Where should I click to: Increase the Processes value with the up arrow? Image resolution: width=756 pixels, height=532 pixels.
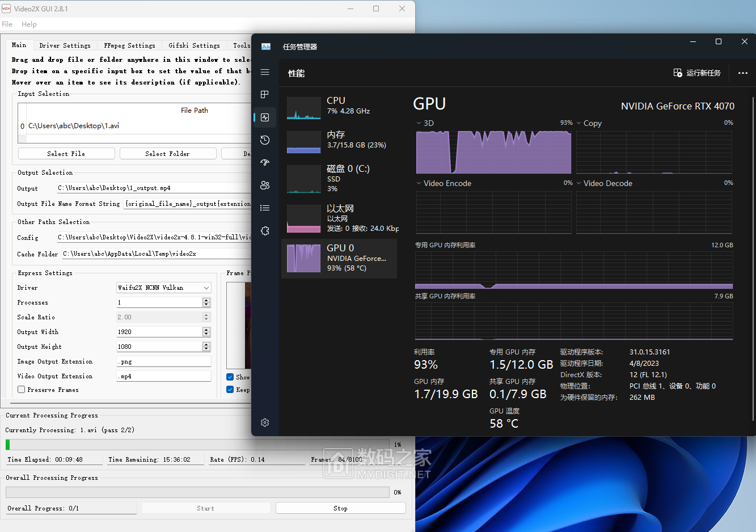pyautogui.click(x=206, y=300)
